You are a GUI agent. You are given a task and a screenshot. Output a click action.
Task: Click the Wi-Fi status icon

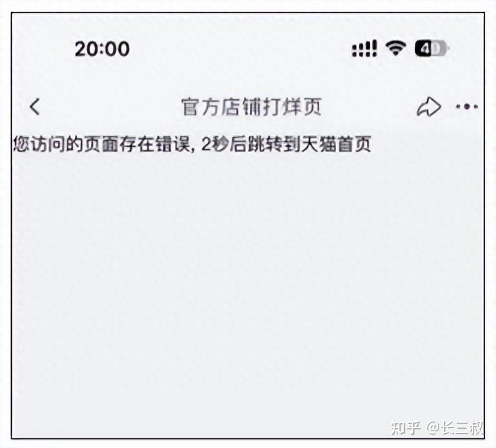[395, 48]
